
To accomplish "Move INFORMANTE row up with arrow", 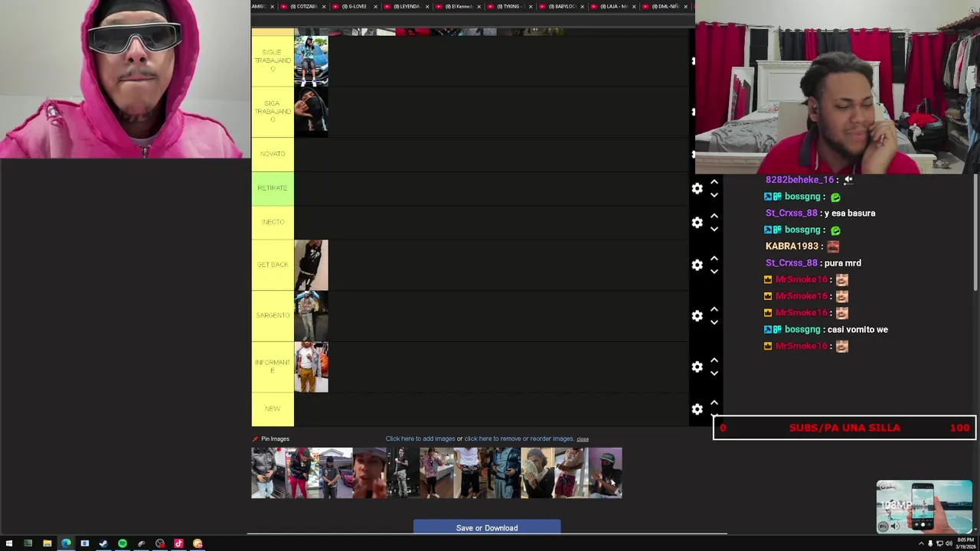I will tap(714, 360).
